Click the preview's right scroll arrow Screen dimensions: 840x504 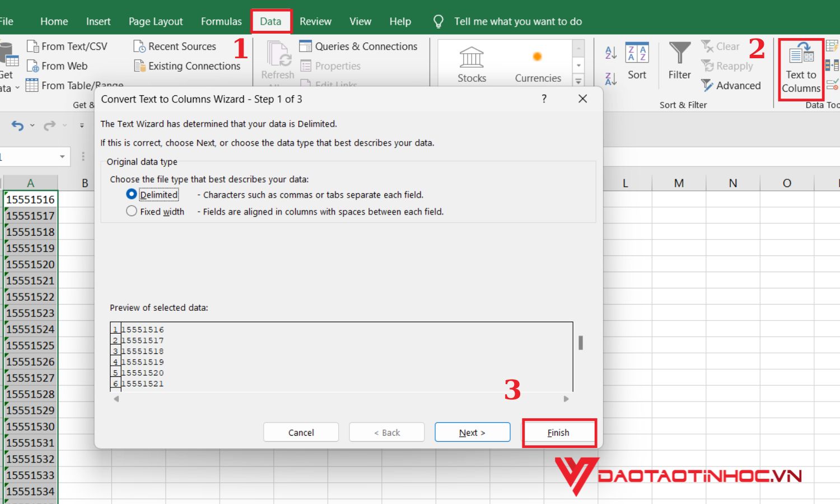pos(566,399)
